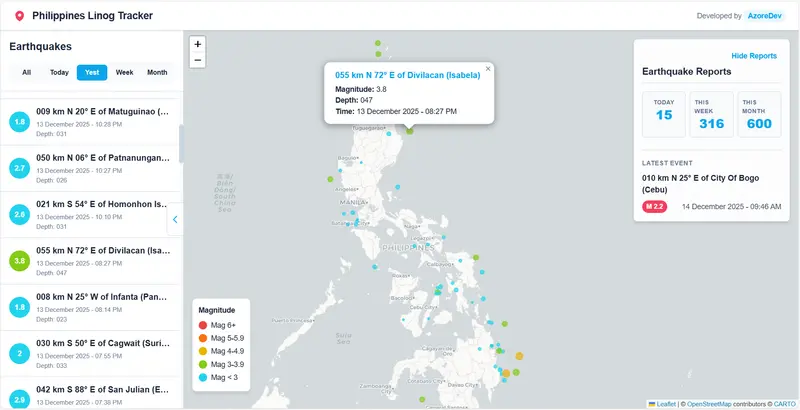Screen dimensions: 800x410
Task: Open the AzoreDev developer link
Action: point(764,16)
